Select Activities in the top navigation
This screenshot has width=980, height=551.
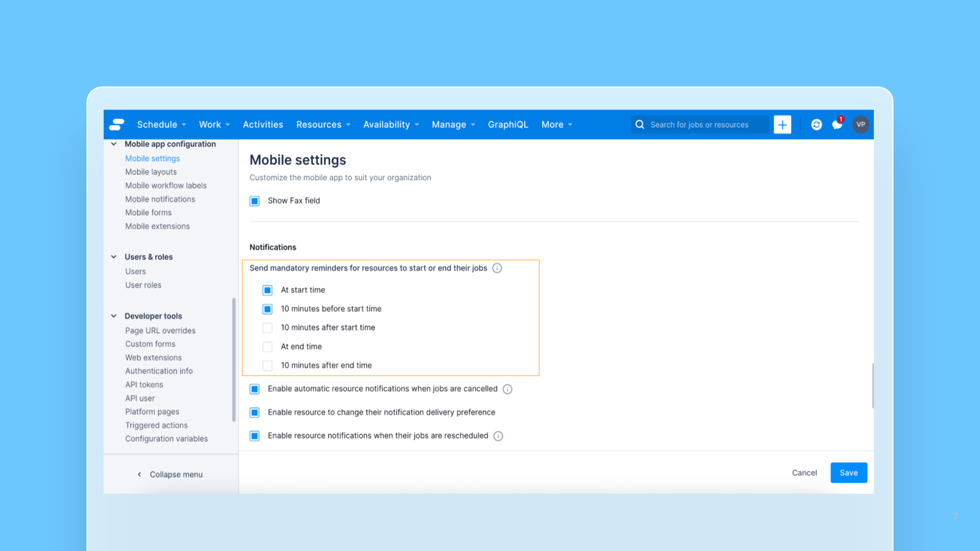tap(263, 124)
